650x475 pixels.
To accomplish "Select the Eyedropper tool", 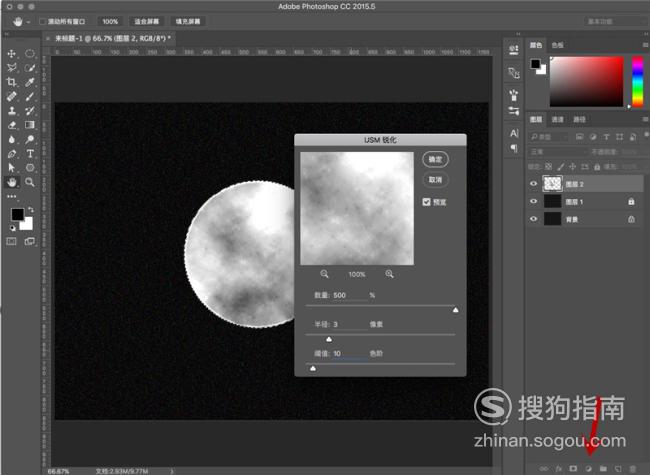I will click(29, 82).
